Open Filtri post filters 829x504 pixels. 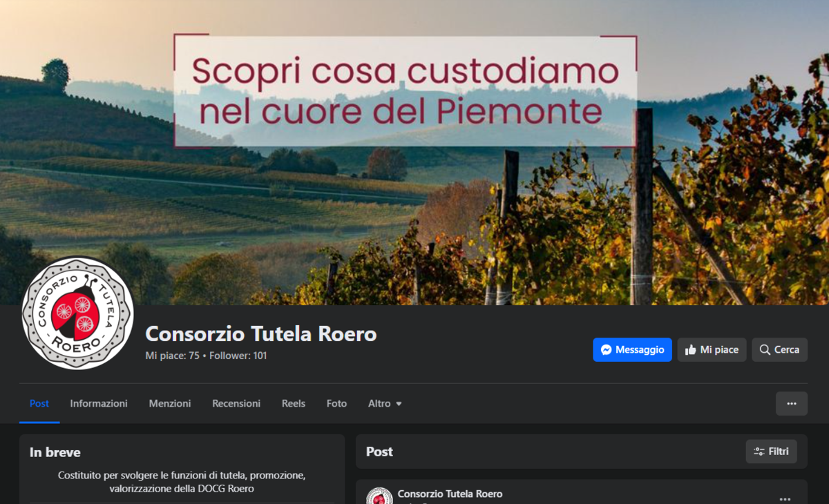coord(771,452)
